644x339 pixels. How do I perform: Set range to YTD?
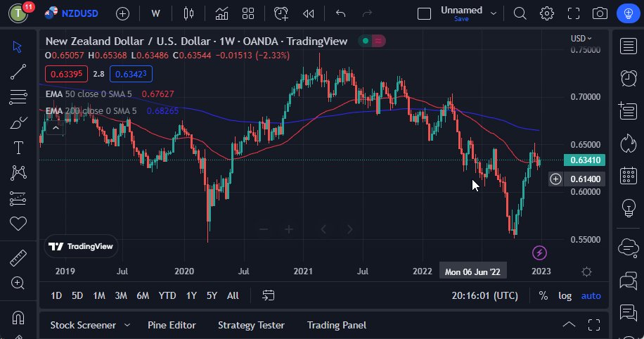tap(167, 295)
